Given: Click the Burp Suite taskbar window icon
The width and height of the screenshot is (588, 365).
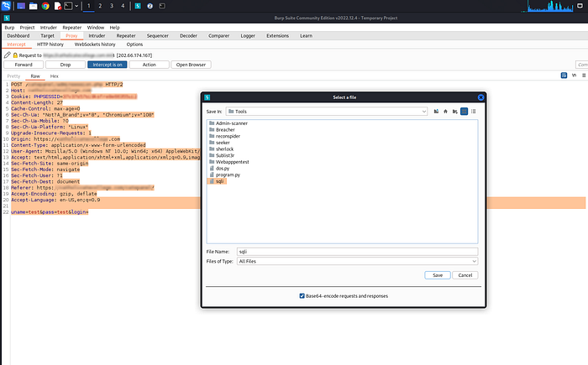Looking at the screenshot, I should click(x=138, y=6).
